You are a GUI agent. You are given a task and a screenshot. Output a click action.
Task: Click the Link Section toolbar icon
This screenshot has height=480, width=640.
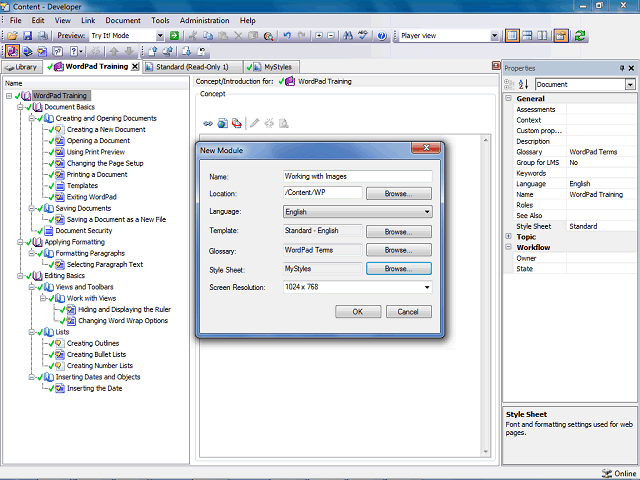tap(28, 51)
